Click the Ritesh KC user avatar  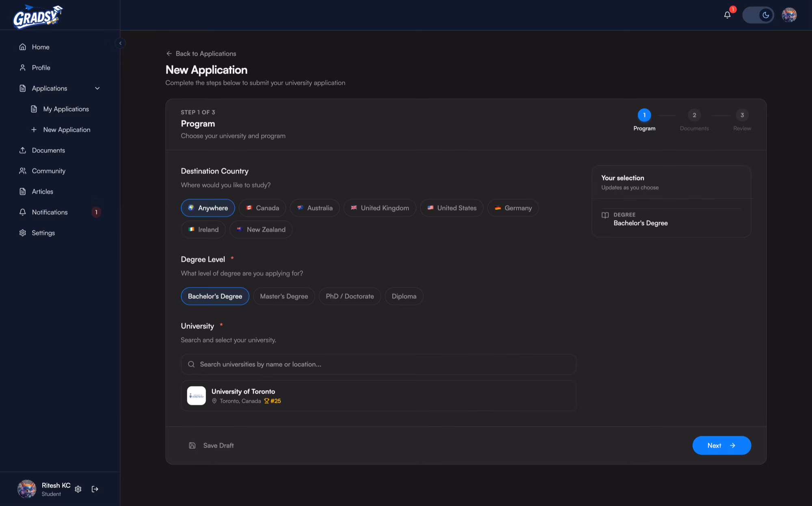(27, 489)
